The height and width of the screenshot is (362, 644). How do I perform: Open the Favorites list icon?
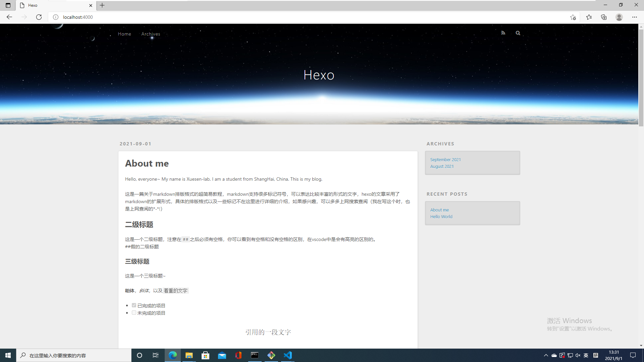click(x=589, y=17)
